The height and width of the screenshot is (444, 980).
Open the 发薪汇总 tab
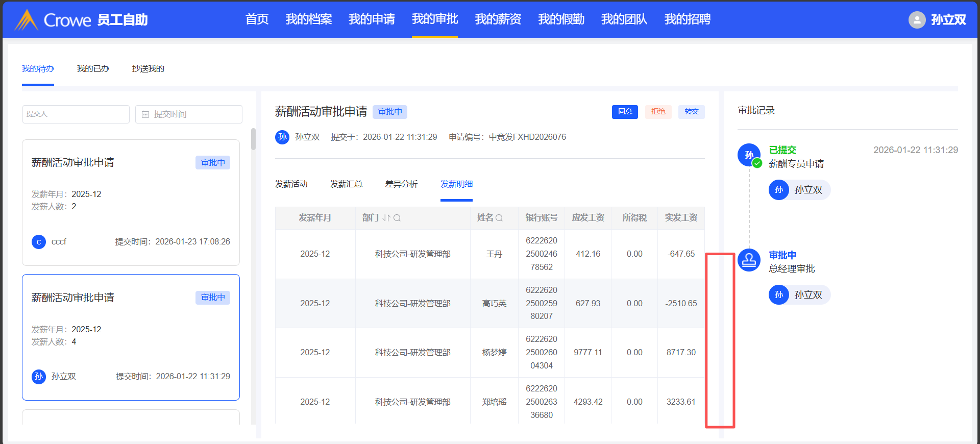click(x=346, y=184)
